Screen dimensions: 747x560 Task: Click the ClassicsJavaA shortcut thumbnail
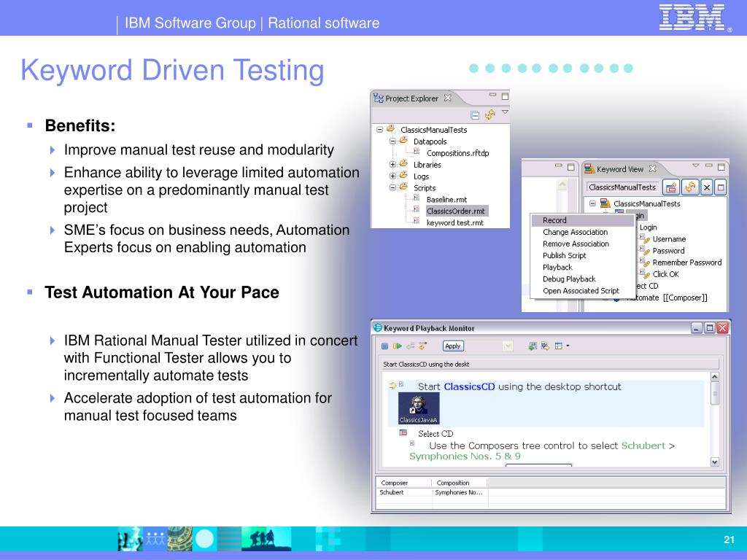click(x=419, y=408)
